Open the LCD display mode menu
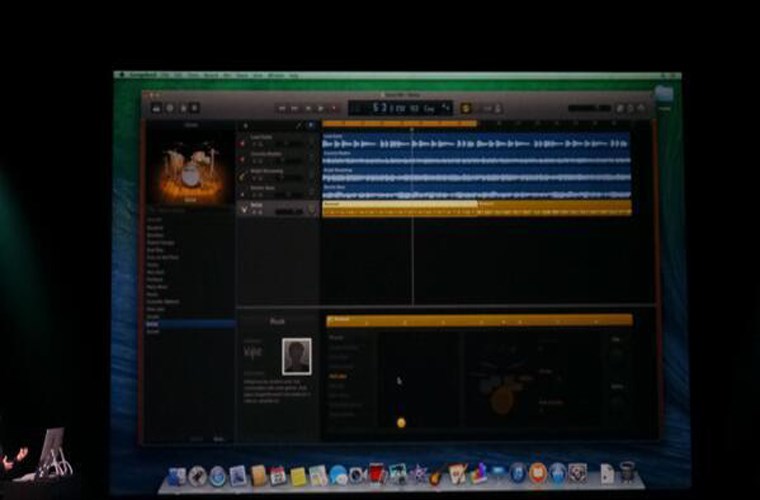The width and height of the screenshot is (760, 500). pyautogui.click(x=446, y=108)
